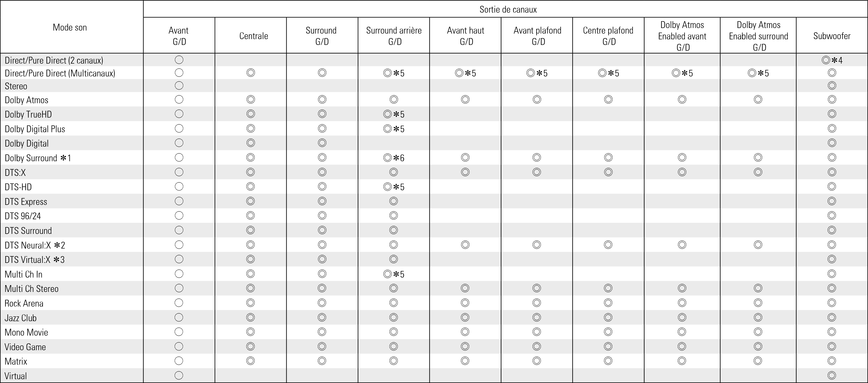Select the Centrale mark in Dolby Atmos row
868x383 pixels.
click(x=250, y=99)
